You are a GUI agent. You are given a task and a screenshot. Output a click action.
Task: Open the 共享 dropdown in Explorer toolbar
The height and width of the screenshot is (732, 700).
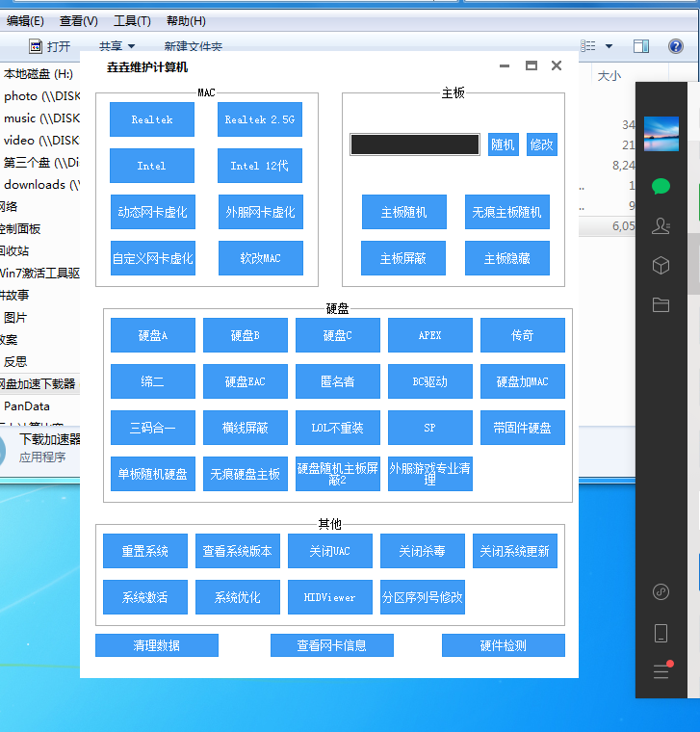pyautogui.click(x=117, y=46)
